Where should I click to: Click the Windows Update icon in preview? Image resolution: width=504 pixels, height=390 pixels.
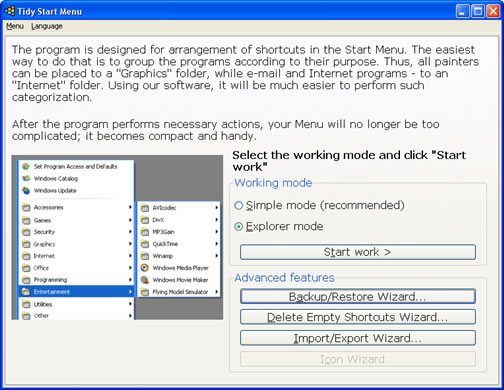point(26,190)
